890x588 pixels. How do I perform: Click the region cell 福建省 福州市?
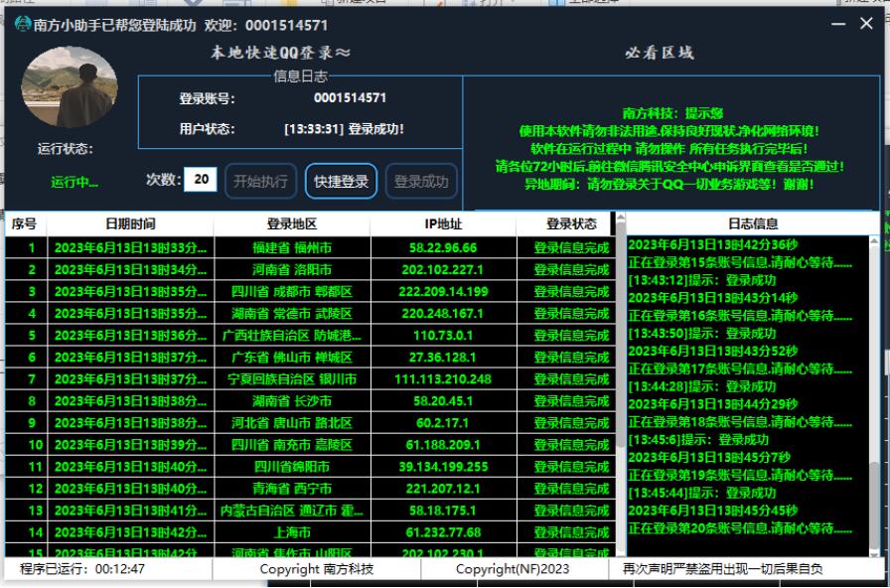(x=292, y=248)
